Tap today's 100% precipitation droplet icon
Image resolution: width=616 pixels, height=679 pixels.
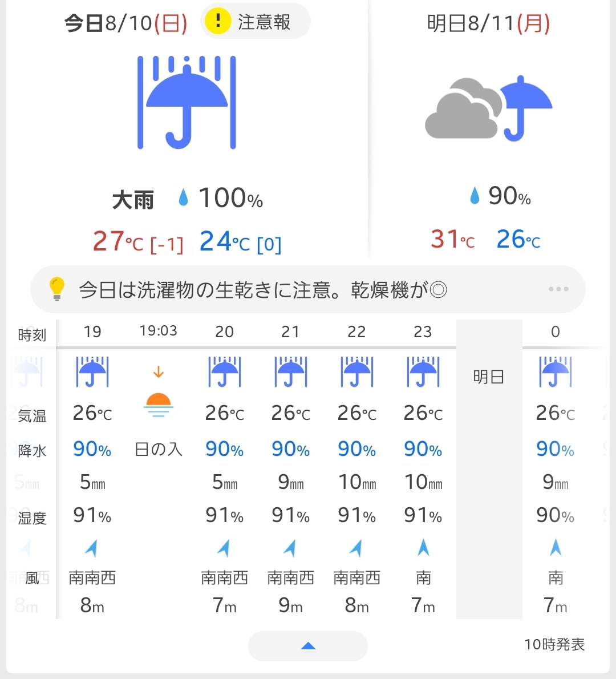point(184,197)
